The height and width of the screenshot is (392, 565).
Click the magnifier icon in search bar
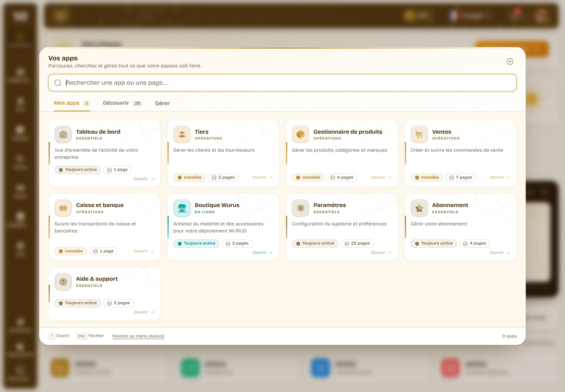click(58, 83)
